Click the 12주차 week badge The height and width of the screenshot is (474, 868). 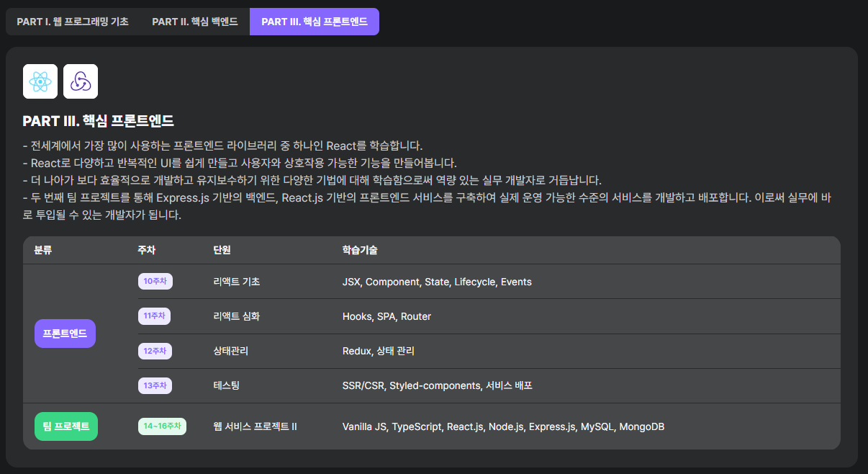pyautogui.click(x=155, y=351)
